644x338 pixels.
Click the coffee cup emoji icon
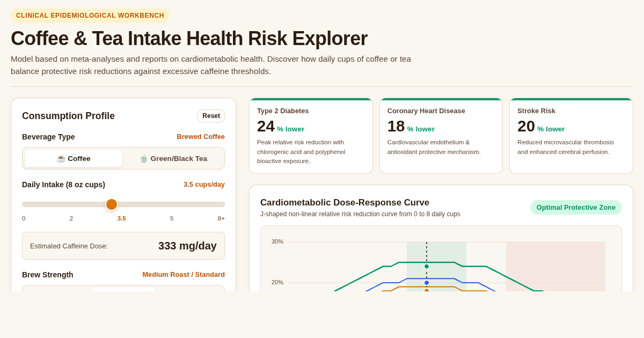point(61,158)
